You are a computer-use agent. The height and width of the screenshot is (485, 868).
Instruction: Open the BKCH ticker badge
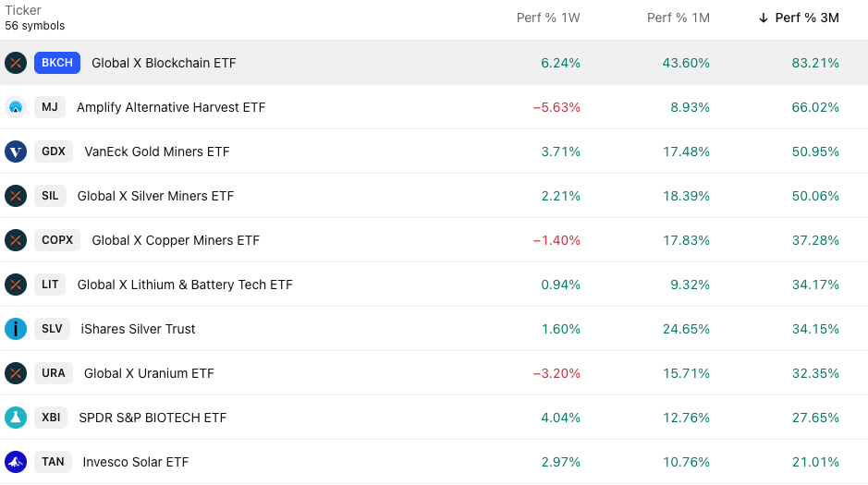(57, 63)
